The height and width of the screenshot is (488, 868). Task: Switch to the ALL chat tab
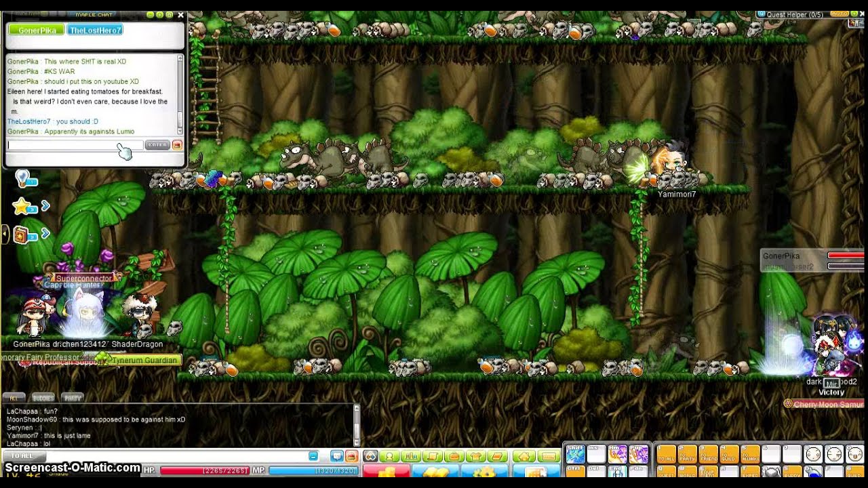click(13, 398)
